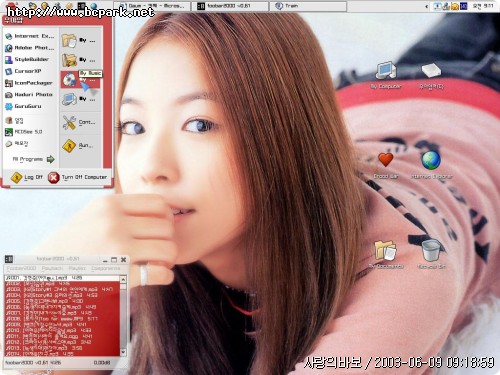Image resolution: width=500 pixels, height=375 pixels.
Task: Click the Log Off button
Action: coord(27,177)
